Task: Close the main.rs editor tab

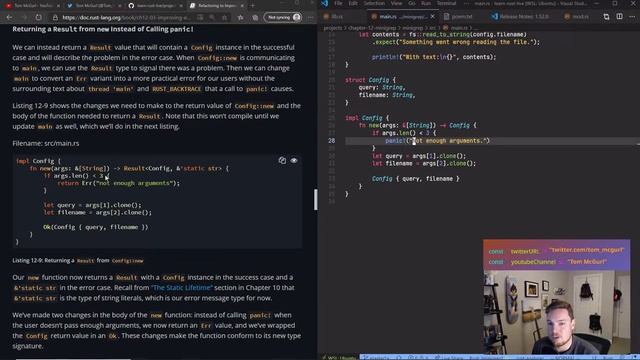Action: (x=432, y=17)
